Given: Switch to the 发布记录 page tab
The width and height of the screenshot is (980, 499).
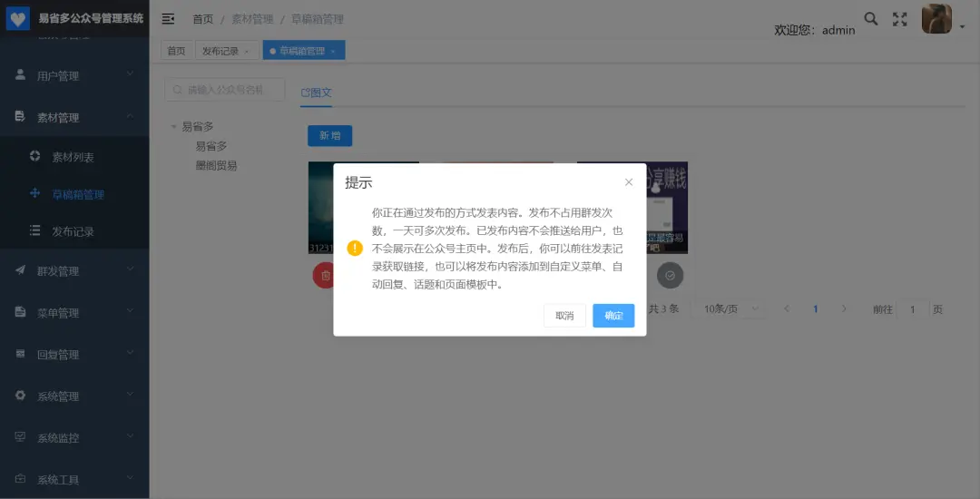Looking at the screenshot, I should [x=220, y=51].
